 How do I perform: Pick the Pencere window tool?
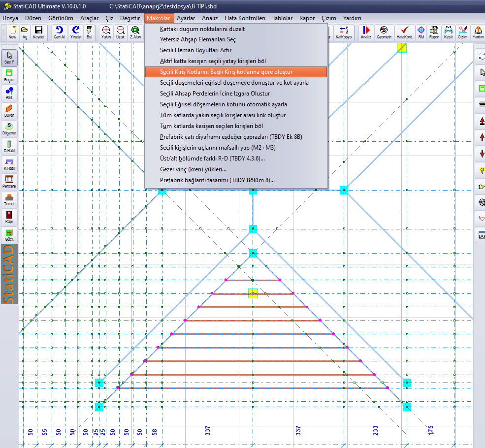click(x=9, y=182)
